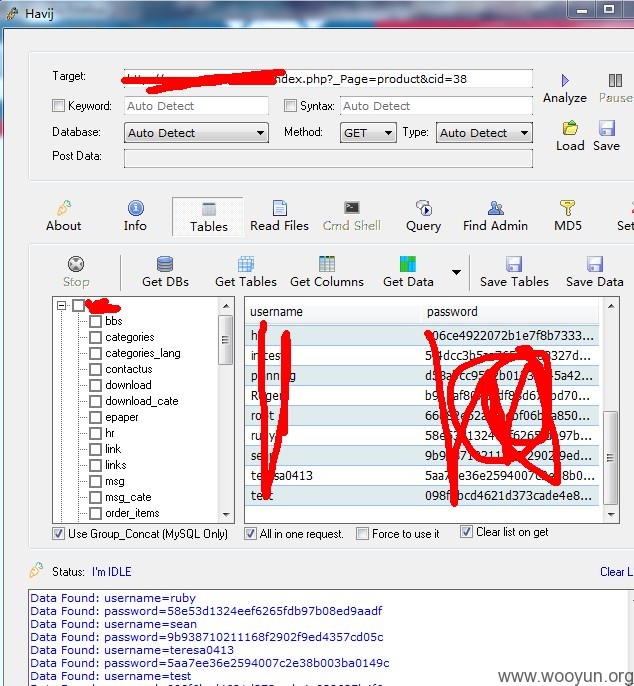The width and height of the screenshot is (634, 686).
Task: Click the Get Columns icon
Action: point(327,264)
